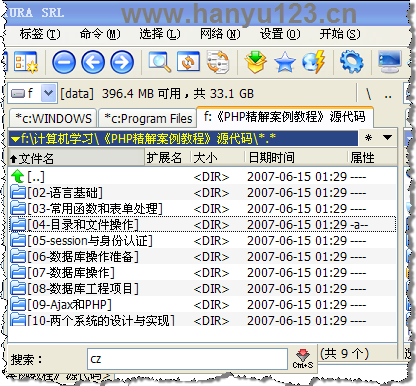This screenshot has width=416, height=386.
Task: Go back with the left arrow icon
Action: pos(93,62)
